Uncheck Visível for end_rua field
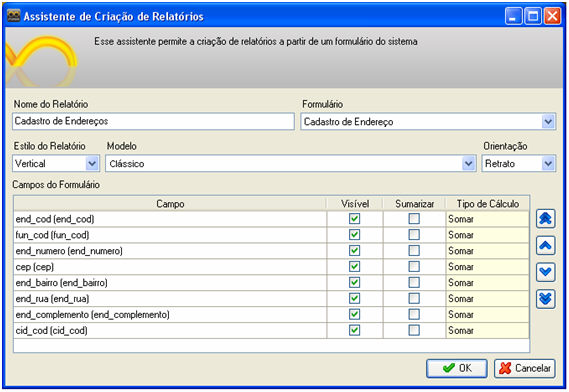 (355, 298)
